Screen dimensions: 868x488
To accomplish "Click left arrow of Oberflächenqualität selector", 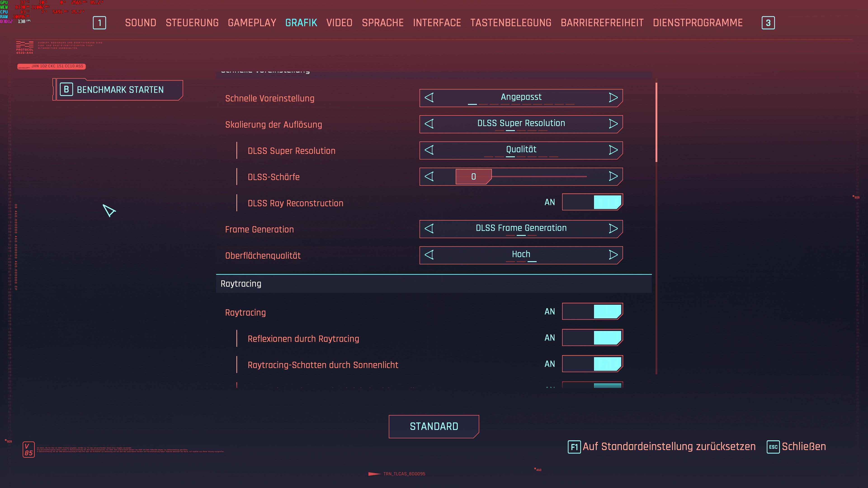I will click(429, 255).
